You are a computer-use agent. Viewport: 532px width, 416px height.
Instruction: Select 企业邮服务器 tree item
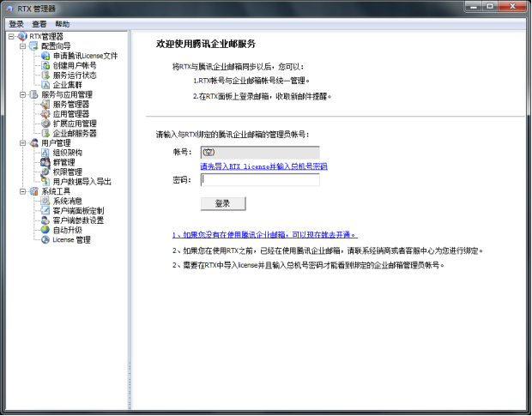pyautogui.click(x=75, y=133)
